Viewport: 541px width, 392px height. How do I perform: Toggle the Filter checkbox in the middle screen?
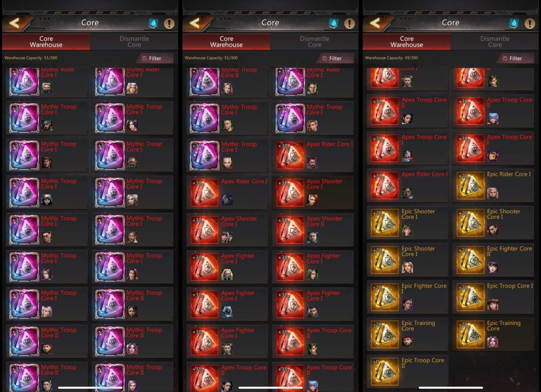pyautogui.click(x=325, y=58)
